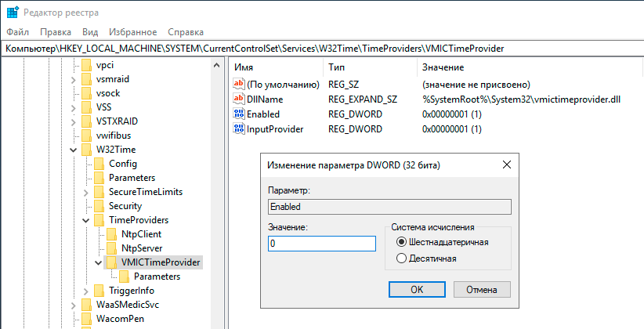Click the NtpClient folder icon
The height and width of the screenshot is (329, 644).
[111, 234]
